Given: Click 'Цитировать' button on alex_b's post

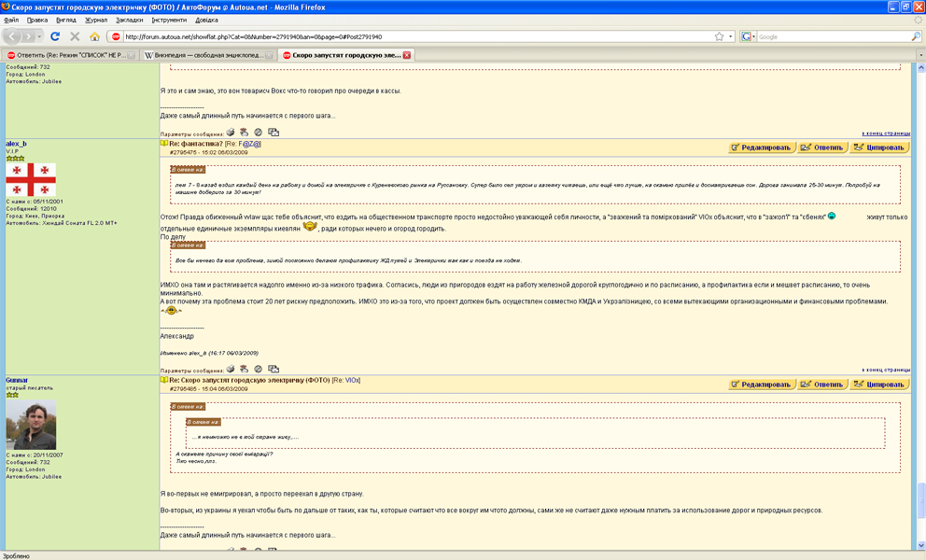Looking at the screenshot, I should 878,147.
